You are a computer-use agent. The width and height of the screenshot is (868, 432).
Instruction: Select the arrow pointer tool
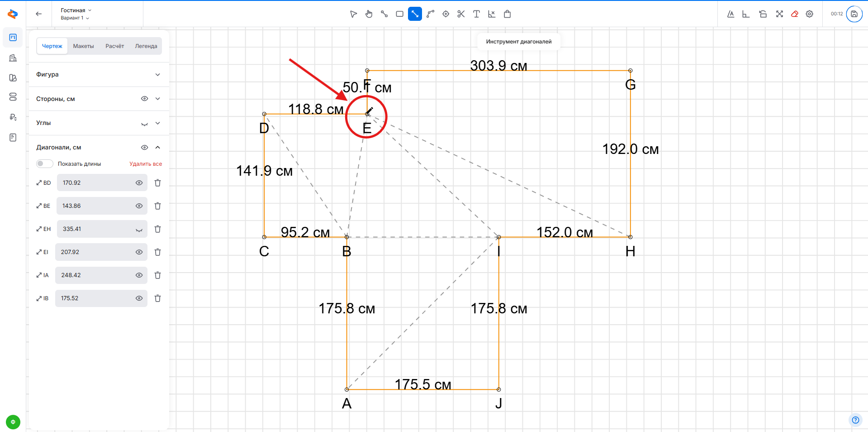353,14
